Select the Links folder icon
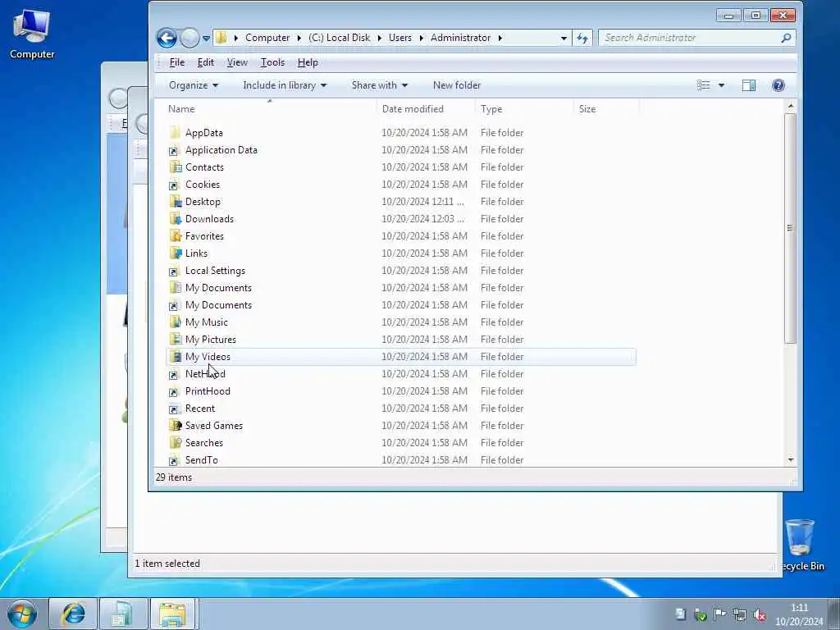The image size is (840, 630). tap(175, 253)
